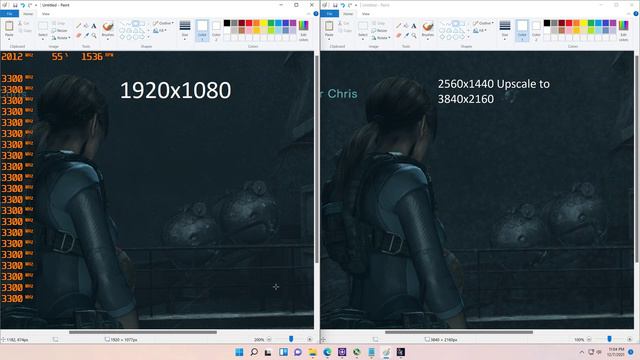The width and height of the screenshot is (640, 360).
Task: Switch to the Home tab in left Paint window
Action: click(28, 14)
